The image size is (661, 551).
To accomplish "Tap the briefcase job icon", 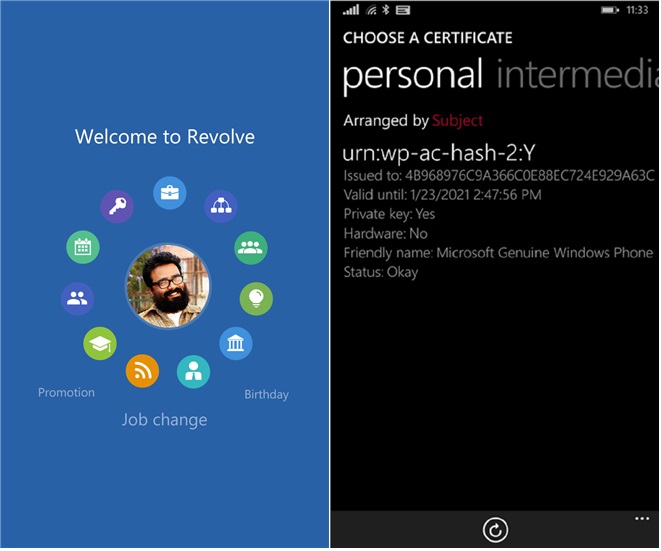I will (x=169, y=193).
